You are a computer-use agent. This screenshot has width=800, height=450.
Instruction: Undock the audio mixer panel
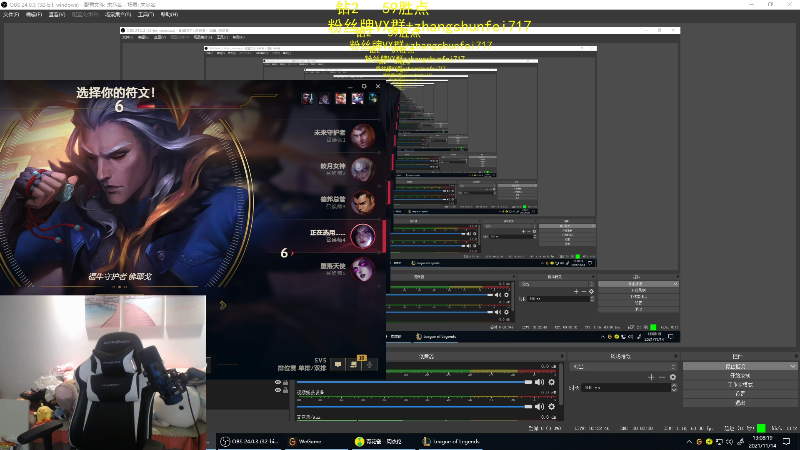(x=562, y=356)
